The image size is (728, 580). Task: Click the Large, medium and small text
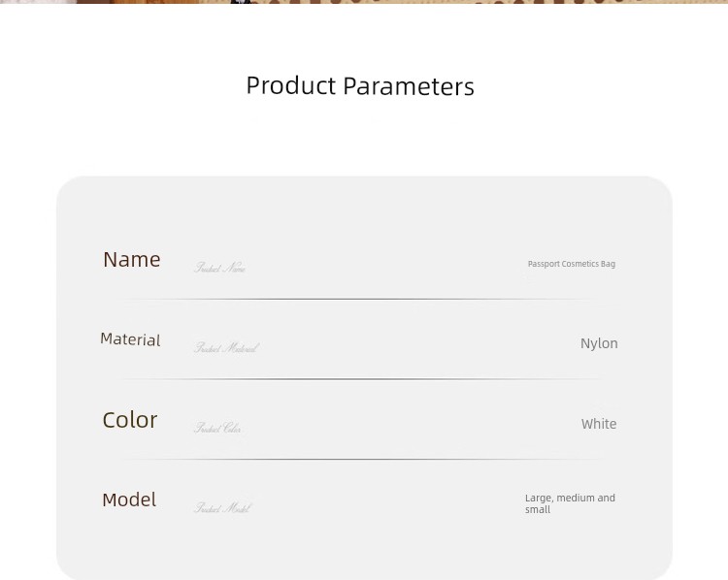(x=570, y=503)
